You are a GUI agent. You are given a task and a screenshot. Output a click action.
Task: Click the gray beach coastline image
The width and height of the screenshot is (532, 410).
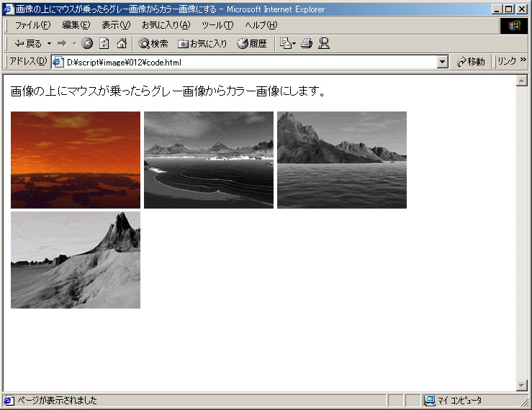click(209, 160)
